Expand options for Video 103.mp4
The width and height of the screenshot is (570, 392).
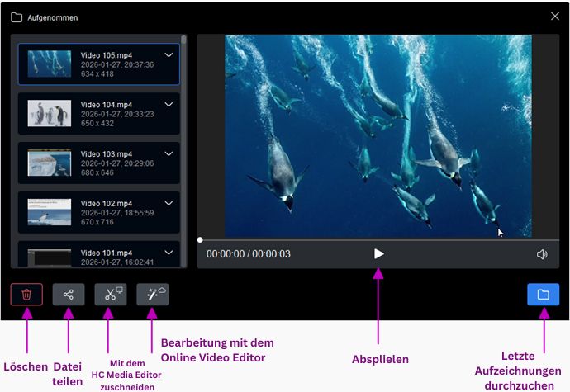pyautogui.click(x=169, y=154)
